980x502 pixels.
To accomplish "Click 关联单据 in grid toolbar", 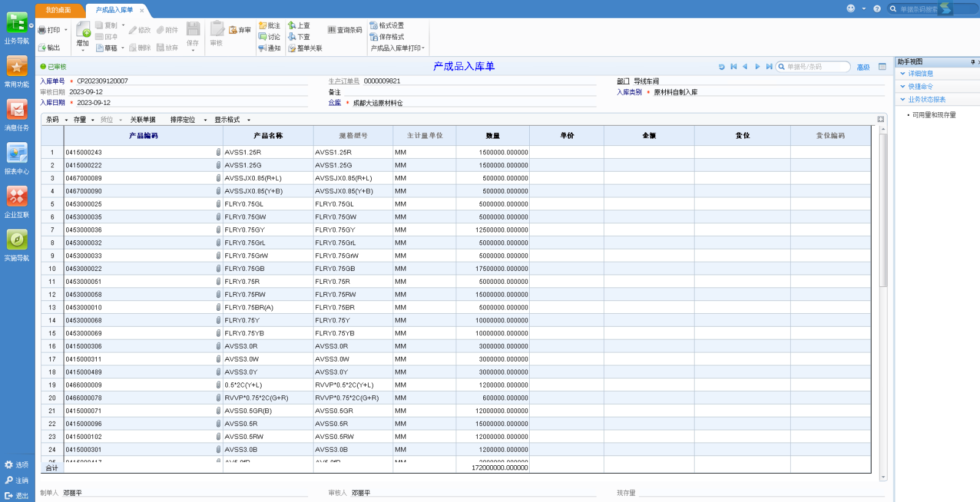I will 143,120.
